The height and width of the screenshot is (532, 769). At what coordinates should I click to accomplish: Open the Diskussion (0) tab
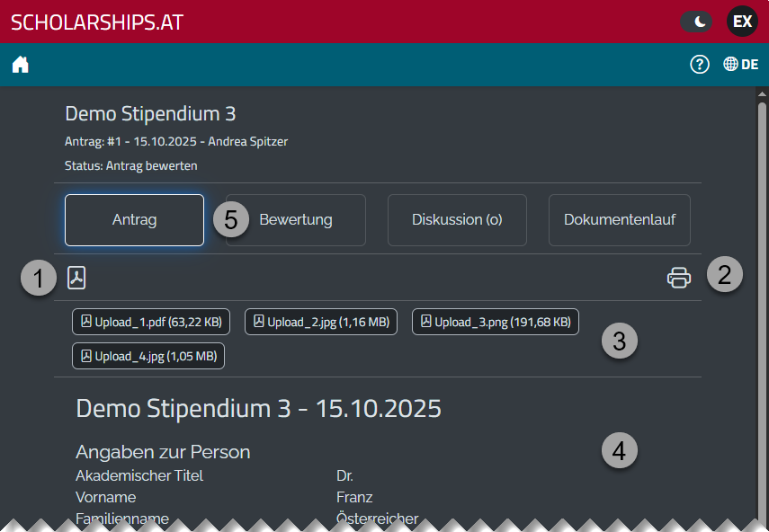coord(457,219)
